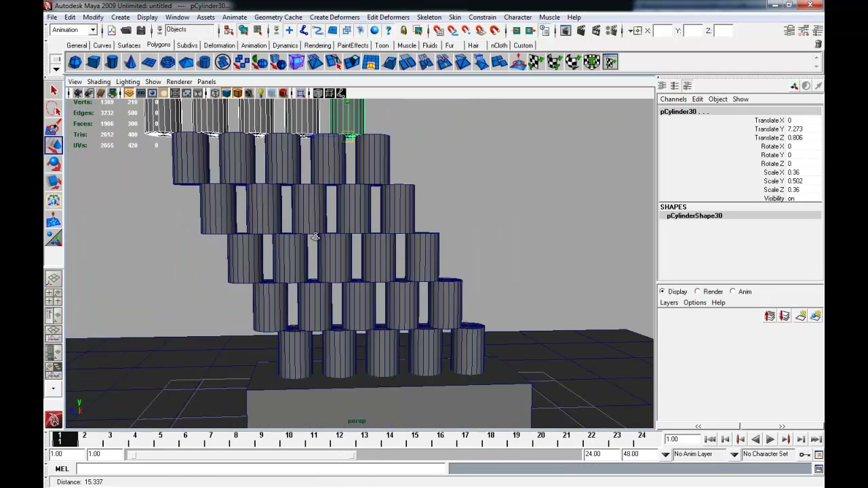Select the Lasso tool in the toolbox
868x488 pixels.
coord(54,109)
